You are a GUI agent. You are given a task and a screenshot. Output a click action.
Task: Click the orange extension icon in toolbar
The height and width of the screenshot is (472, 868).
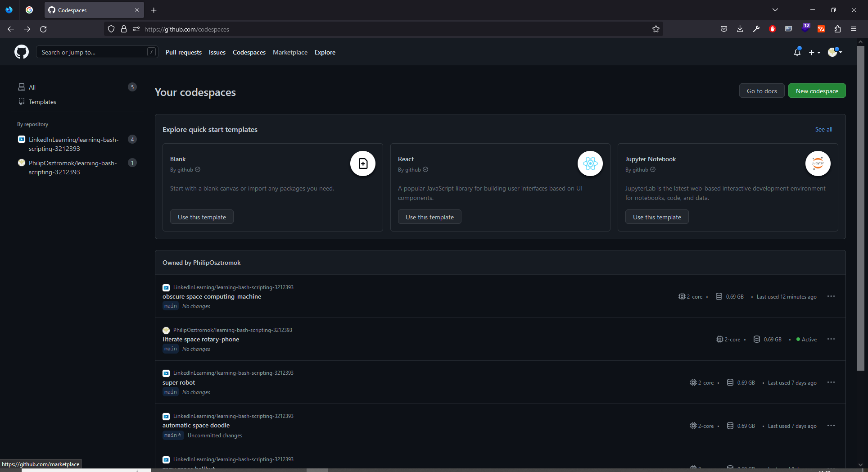821,29
